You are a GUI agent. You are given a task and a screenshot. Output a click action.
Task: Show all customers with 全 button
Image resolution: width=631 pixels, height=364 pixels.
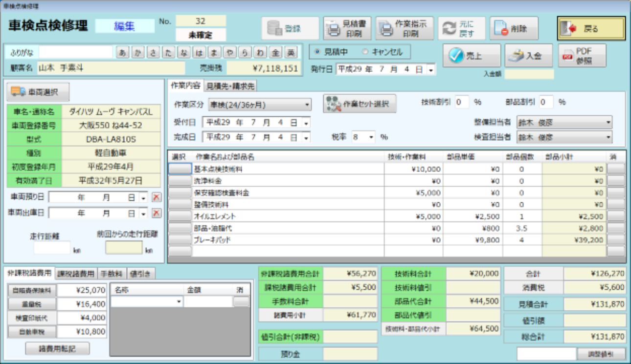[276, 53]
